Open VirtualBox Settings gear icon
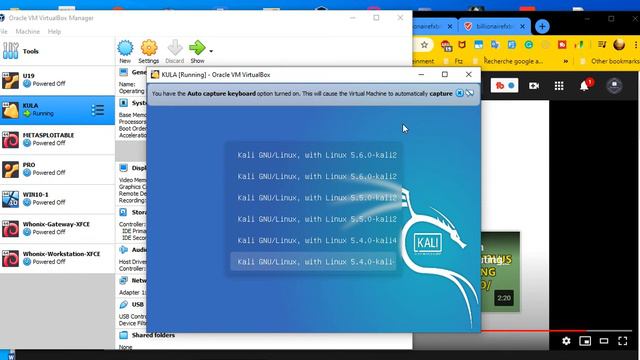640x360 pixels. click(x=149, y=48)
